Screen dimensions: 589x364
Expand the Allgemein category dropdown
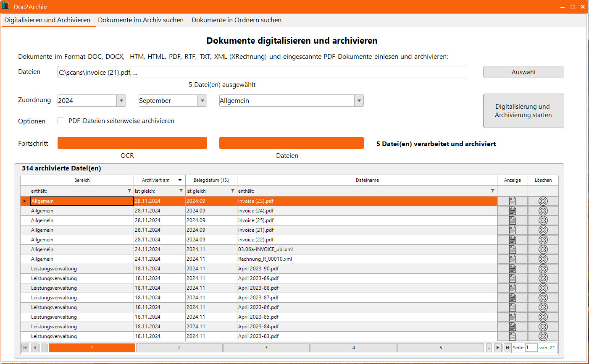[359, 101]
